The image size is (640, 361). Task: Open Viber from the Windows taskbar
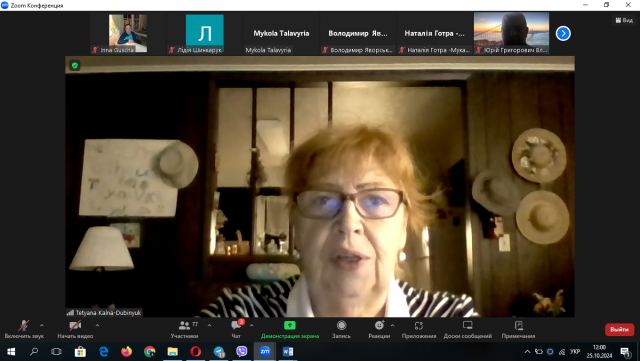click(242, 351)
